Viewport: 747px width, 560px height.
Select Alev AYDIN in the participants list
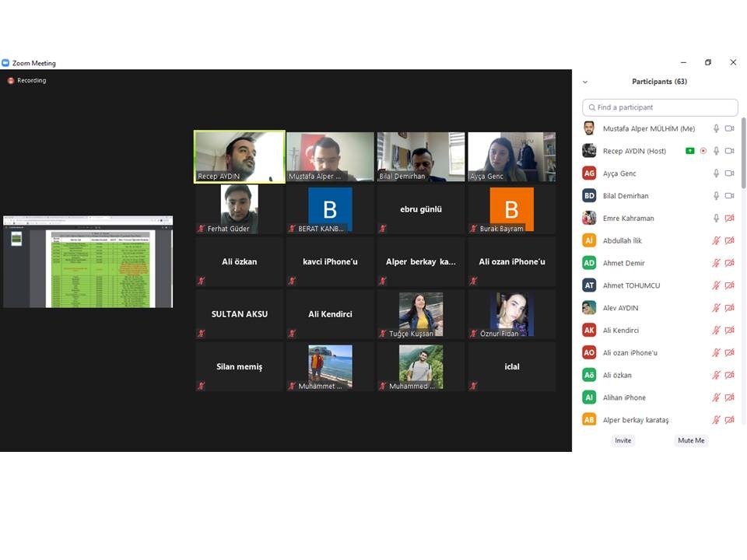click(x=620, y=308)
